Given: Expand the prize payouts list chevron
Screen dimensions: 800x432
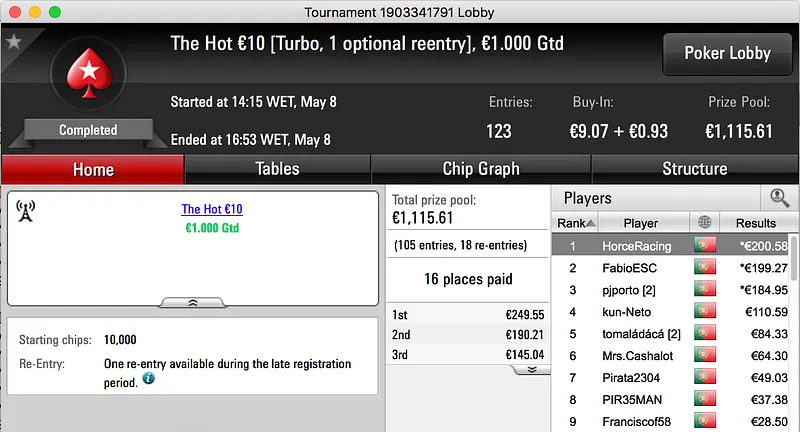Looking at the screenshot, I should pyautogui.click(x=532, y=369).
